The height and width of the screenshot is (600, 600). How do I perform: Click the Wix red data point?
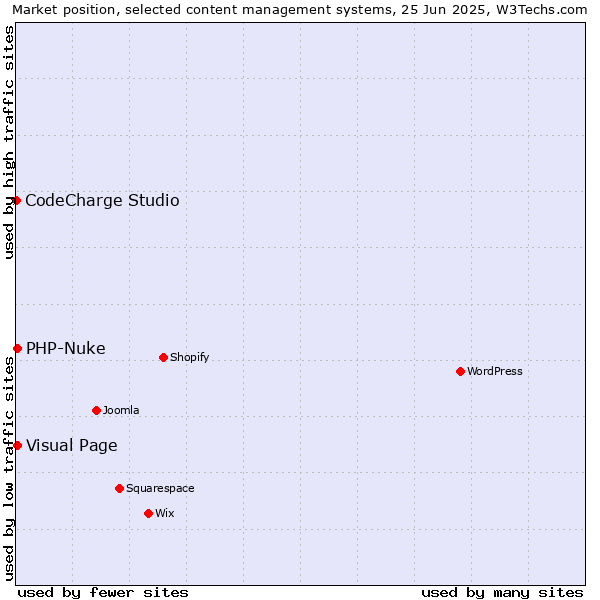[148, 513]
